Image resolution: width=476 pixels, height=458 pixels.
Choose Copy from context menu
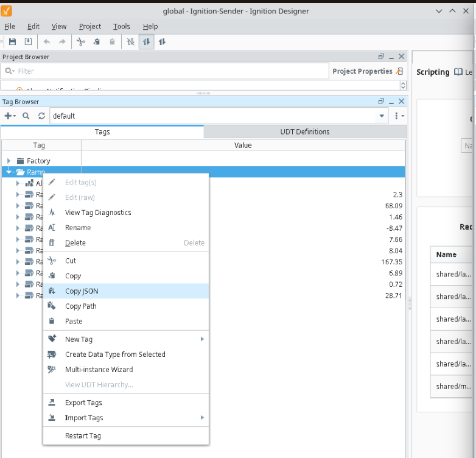tap(126, 276)
